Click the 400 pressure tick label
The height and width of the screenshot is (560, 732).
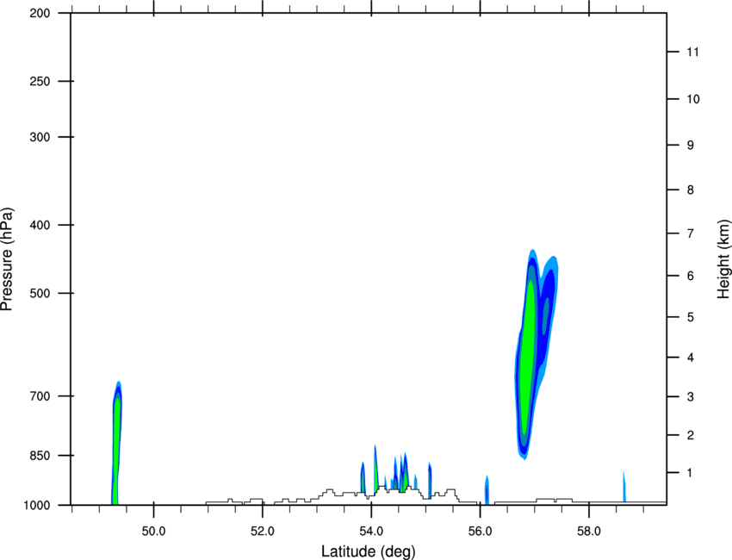[40, 225]
